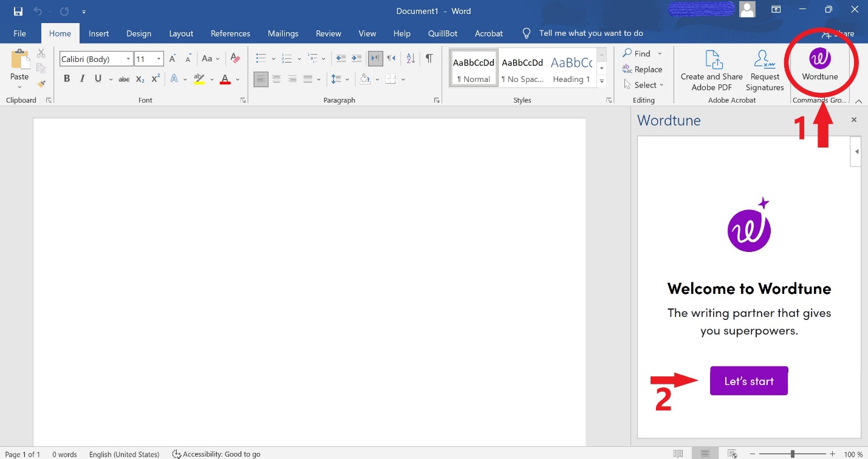Select Print Layout view in status bar
This screenshot has width=868, height=459.
(705, 454)
